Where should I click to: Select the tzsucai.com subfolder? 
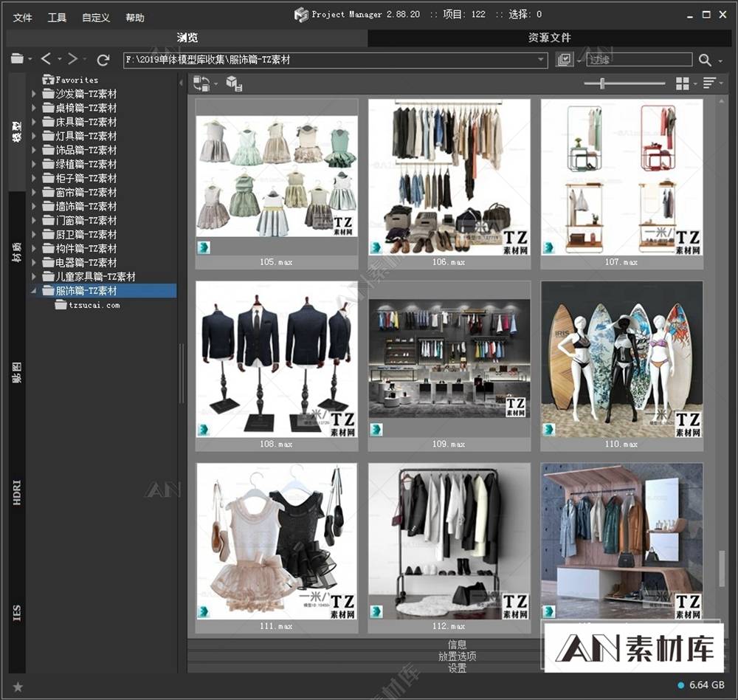93,305
